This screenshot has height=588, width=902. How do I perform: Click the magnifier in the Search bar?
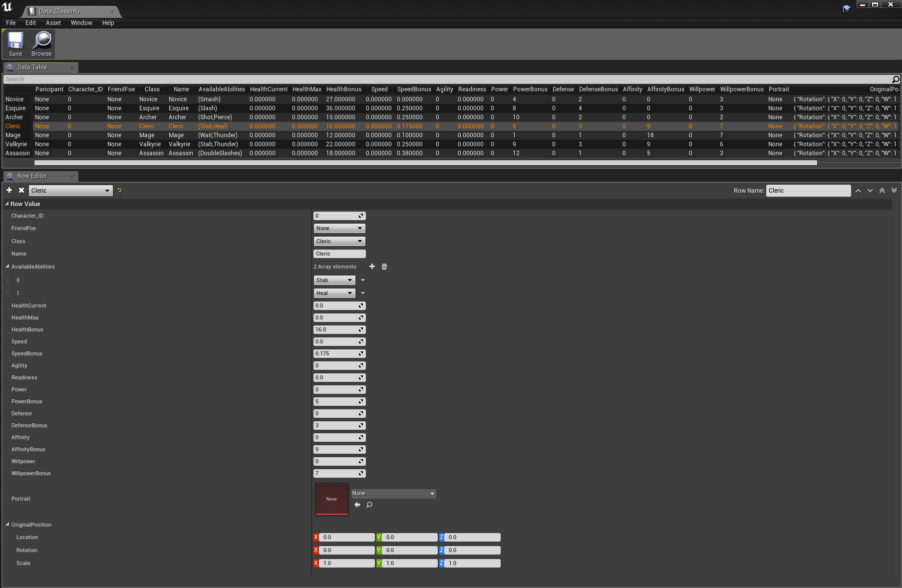tap(896, 79)
